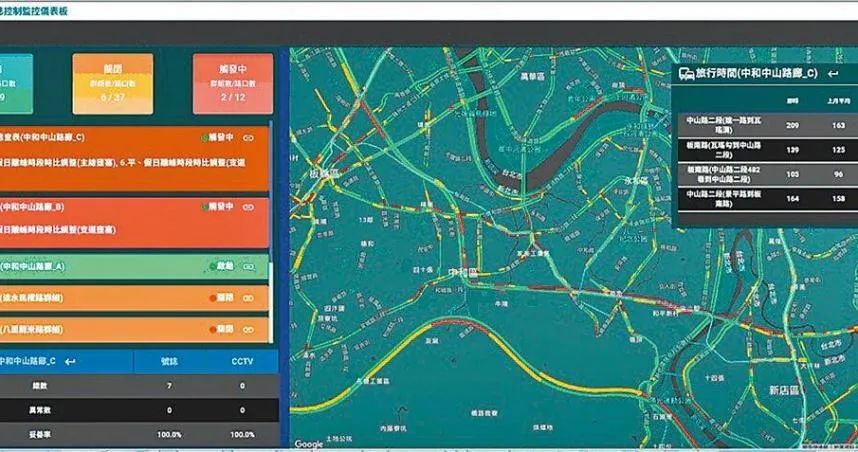Click value 96 in 上月平均 column
This screenshot has width=858, height=452.
(x=838, y=174)
